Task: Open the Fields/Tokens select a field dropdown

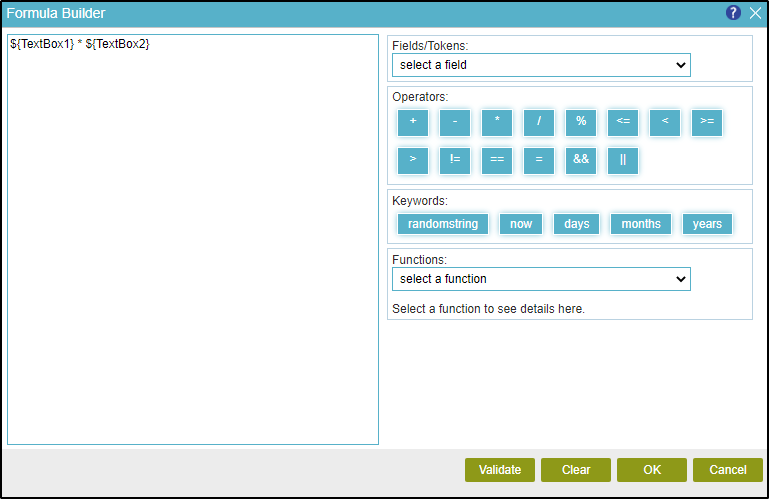Action: click(x=541, y=65)
